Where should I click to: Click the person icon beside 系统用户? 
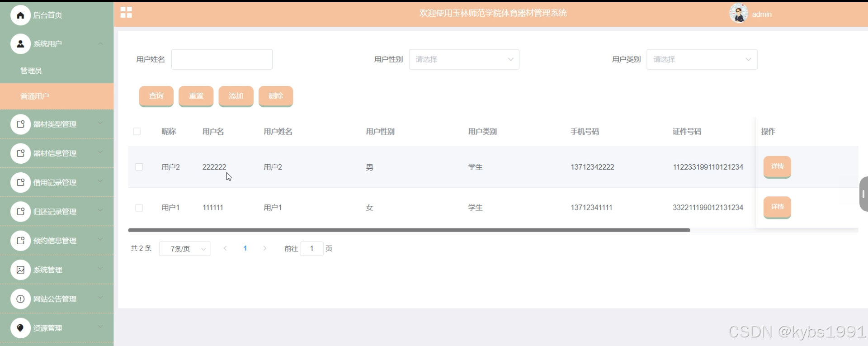(x=20, y=44)
